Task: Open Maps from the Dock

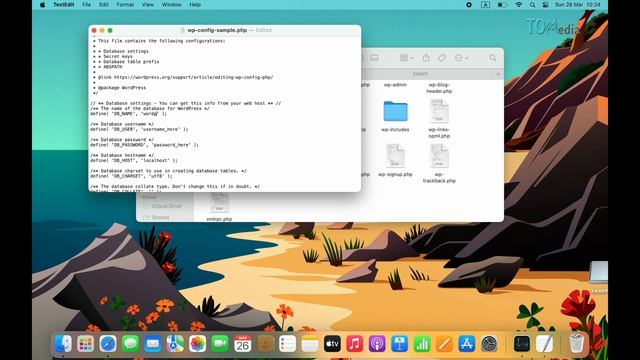Action: [x=175, y=344]
